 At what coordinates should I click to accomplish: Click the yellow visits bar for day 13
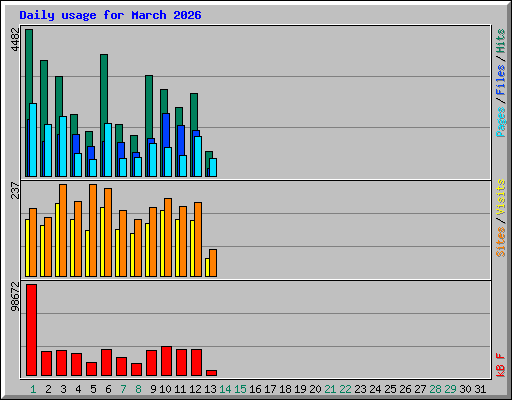click(x=207, y=267)
